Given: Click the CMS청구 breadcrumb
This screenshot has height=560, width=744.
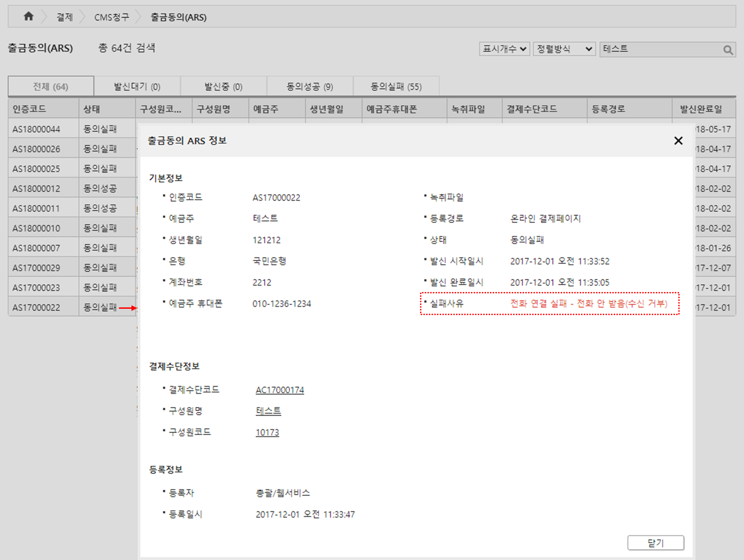Looking at the screenshot, I should tap(111, 17).
